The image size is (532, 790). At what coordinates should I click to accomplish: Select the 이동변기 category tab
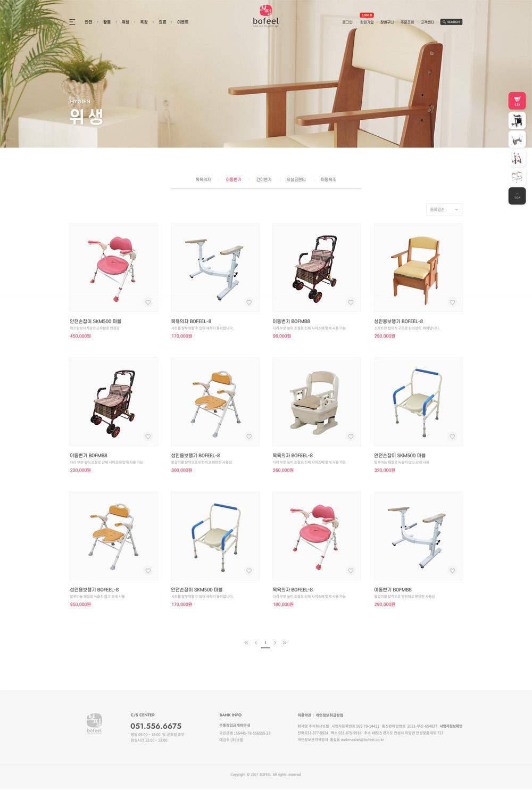[x=234, y=179]
